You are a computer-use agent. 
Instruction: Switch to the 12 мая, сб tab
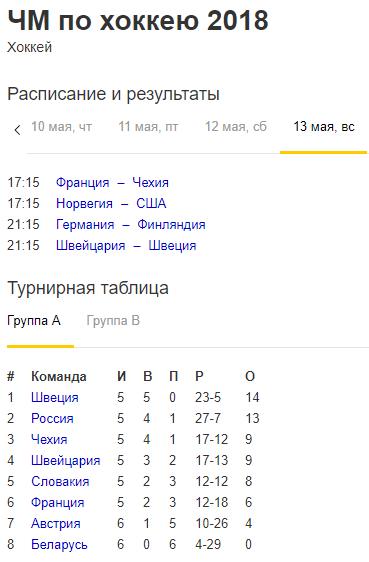[236, 127]
